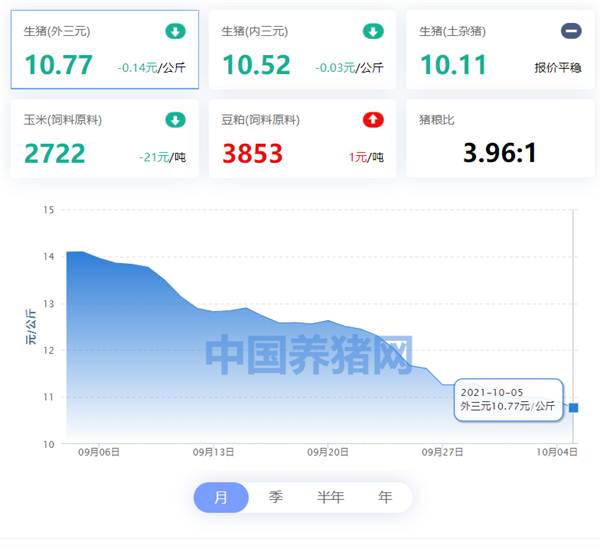Select the 生猪(内三元) price label
The image size is (600, 548).
point(255,31)
